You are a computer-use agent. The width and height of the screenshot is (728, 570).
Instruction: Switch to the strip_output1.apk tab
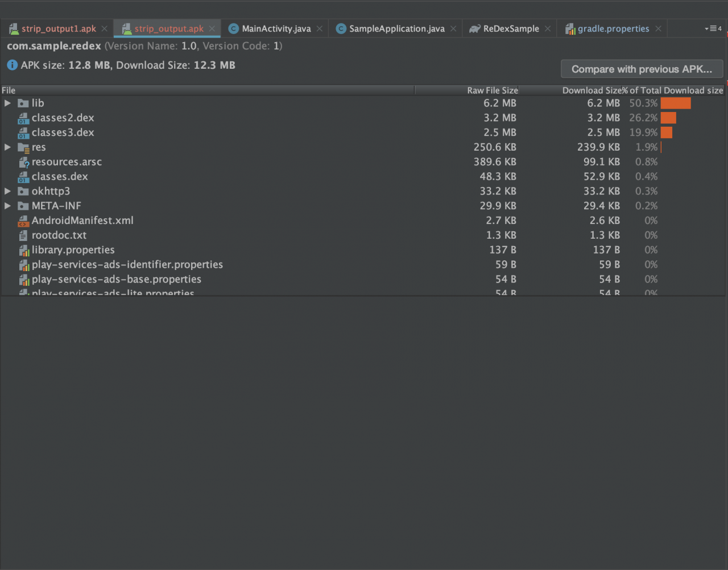tap(59, 28)
